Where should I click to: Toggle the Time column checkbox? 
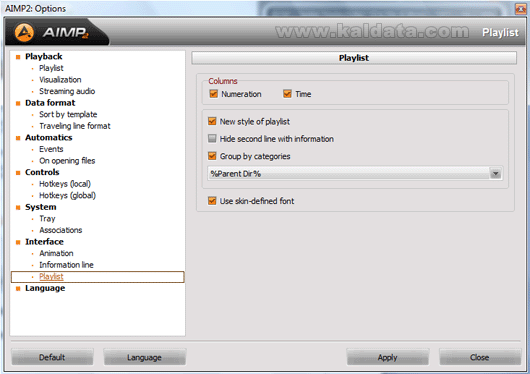pos(287,94)
